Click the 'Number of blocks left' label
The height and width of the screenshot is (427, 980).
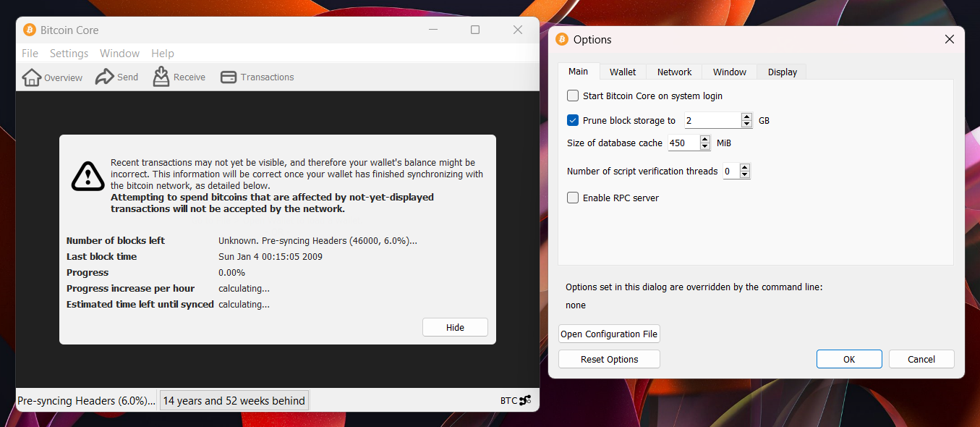coord(116,240)
